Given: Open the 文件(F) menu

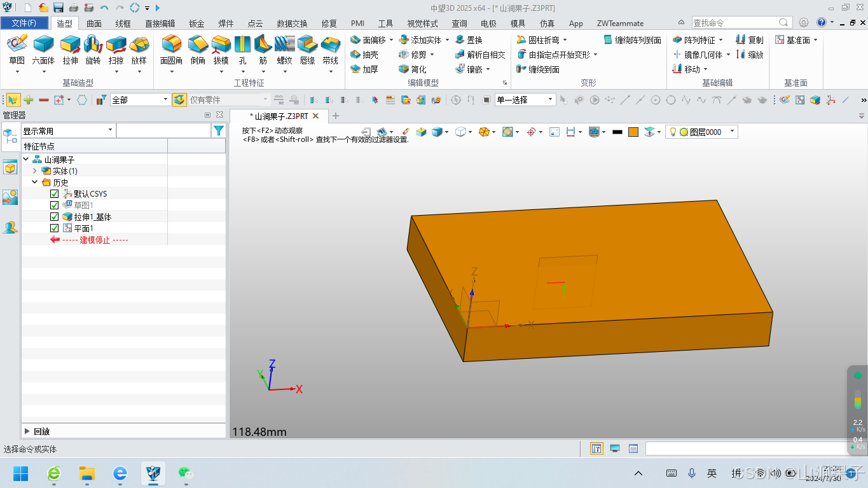Looking at the screenshot, I should point(24,24).
